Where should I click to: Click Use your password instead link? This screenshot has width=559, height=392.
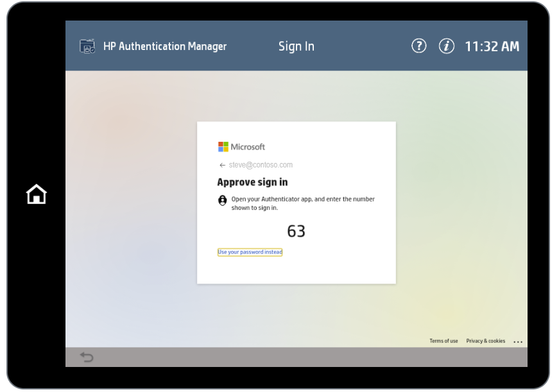click(250, 252)
